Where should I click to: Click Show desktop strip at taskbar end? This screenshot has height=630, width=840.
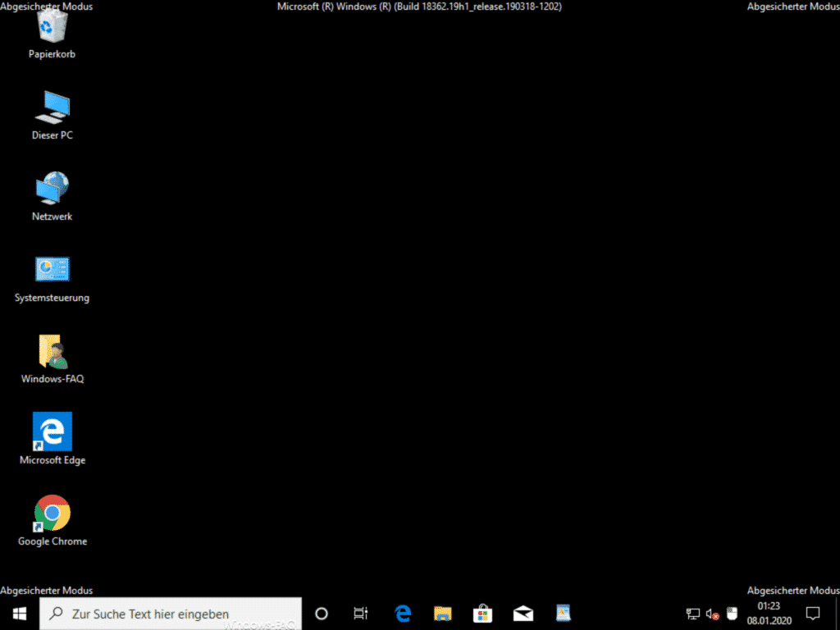click(837, 614)
